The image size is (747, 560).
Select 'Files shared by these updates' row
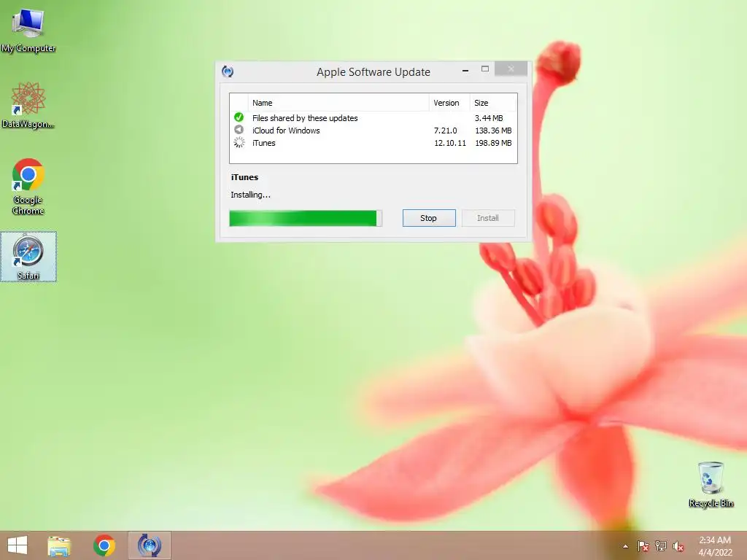[x=373, y=118]
